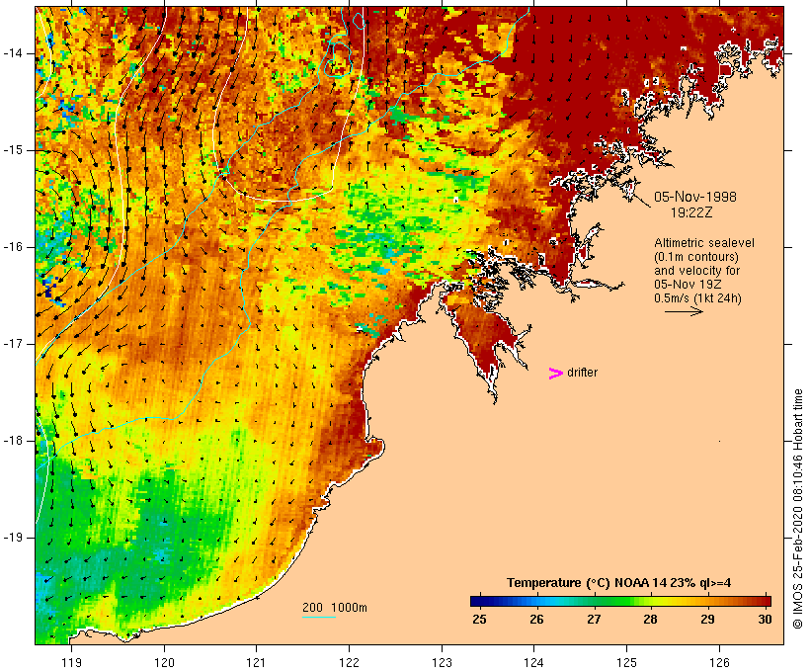Click the colorbar label '29'
The image size is (810, 672).
point(707,619)
